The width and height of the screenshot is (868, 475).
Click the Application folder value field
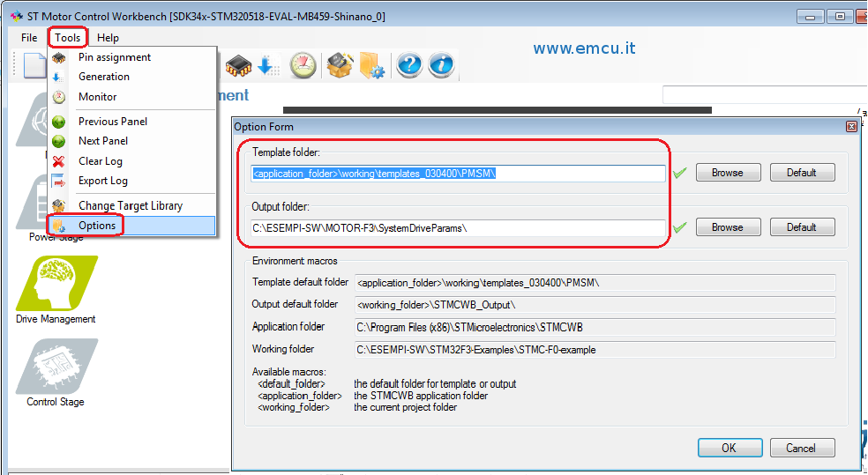point(595,327)
